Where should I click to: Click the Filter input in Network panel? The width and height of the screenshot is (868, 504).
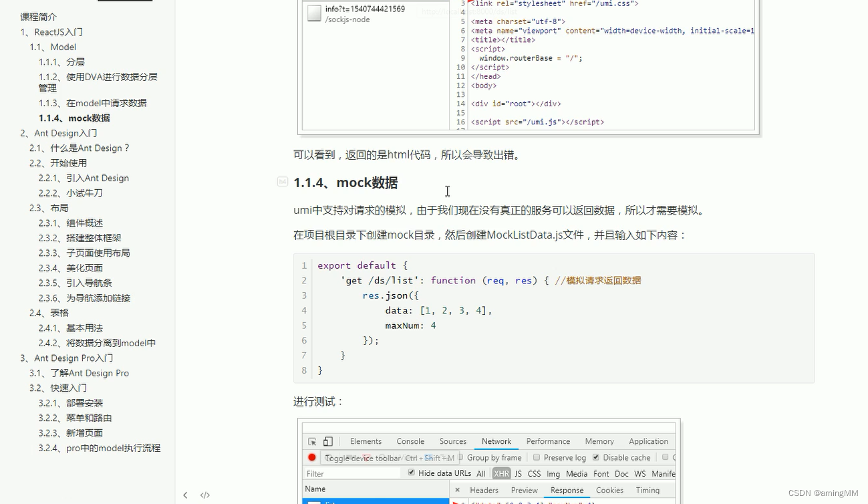pos(353,473)
